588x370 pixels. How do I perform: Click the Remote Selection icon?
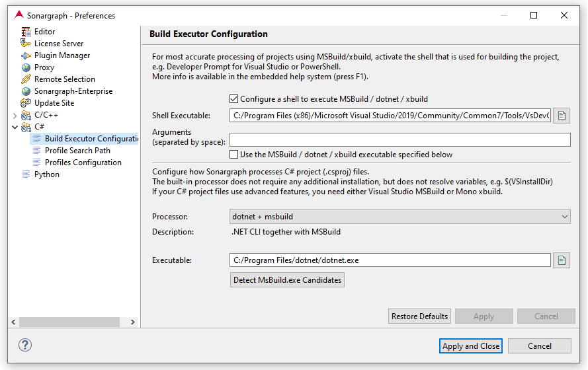pyautogui.click(x=26, y=79)
